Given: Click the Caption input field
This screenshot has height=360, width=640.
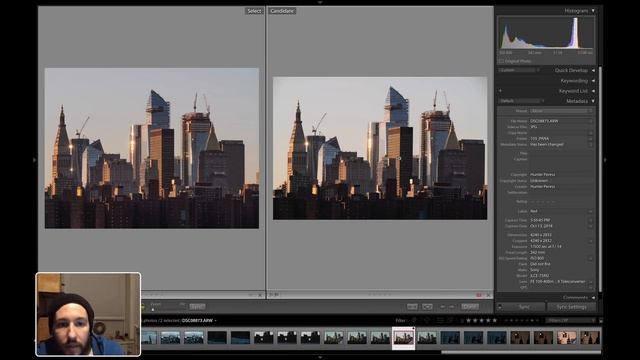Looking at the screenshot, I should coord(561,163).
